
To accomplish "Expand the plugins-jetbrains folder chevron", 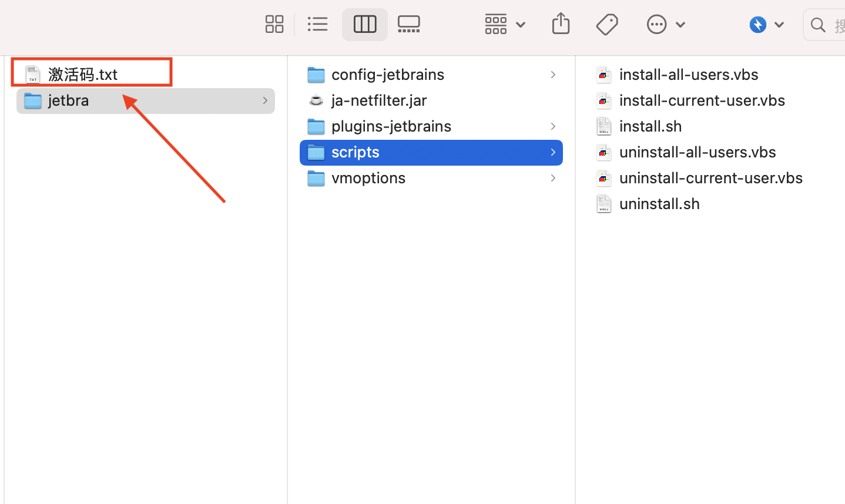I will (553, 126).
